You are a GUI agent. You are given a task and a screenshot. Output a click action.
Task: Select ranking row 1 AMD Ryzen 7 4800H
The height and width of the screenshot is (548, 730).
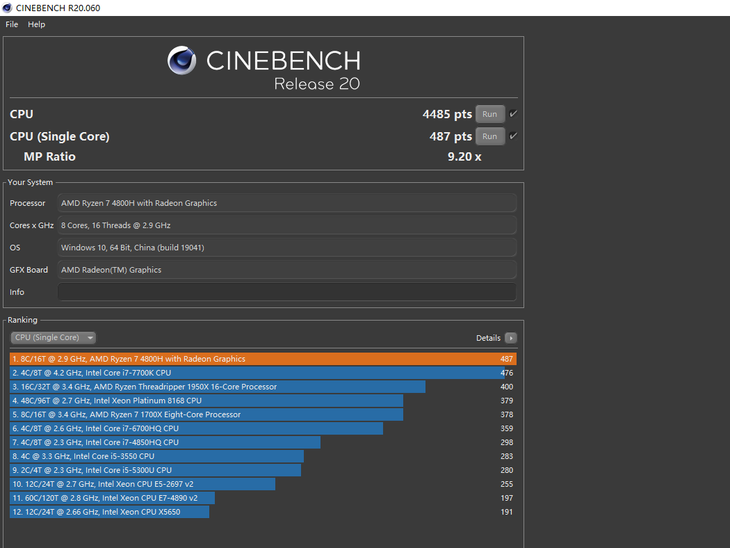pyautogui.click(x=263, y=359)
